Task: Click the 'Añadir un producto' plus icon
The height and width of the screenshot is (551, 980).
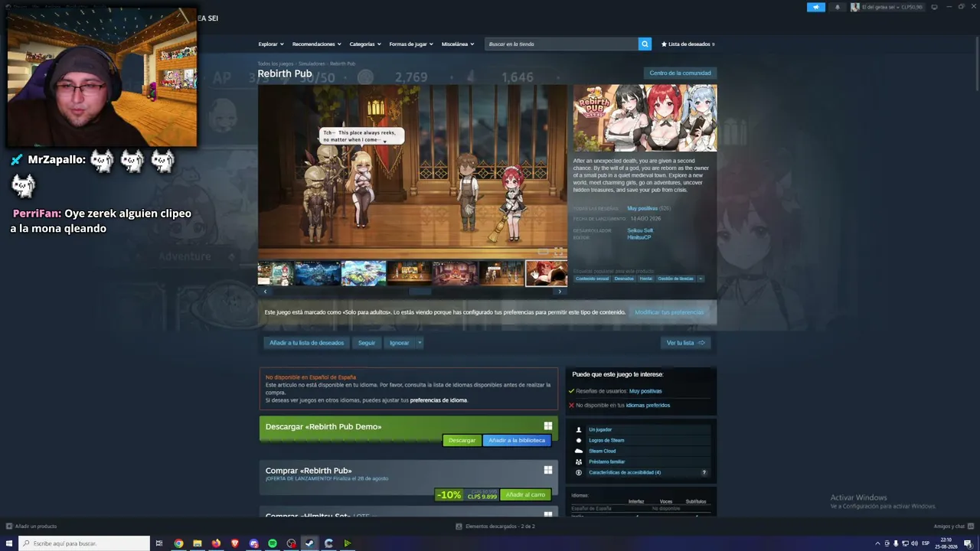Action: tap(9, 527)
